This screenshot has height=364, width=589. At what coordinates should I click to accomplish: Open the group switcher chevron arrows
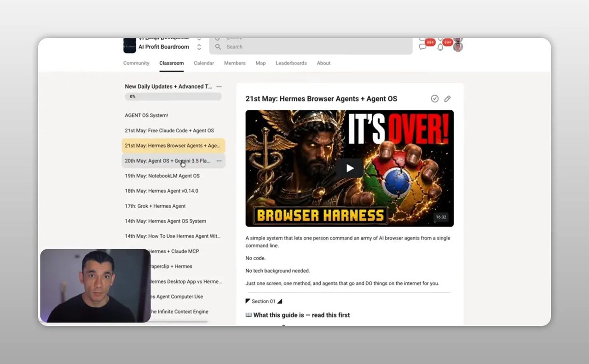(x=199, y=47)
